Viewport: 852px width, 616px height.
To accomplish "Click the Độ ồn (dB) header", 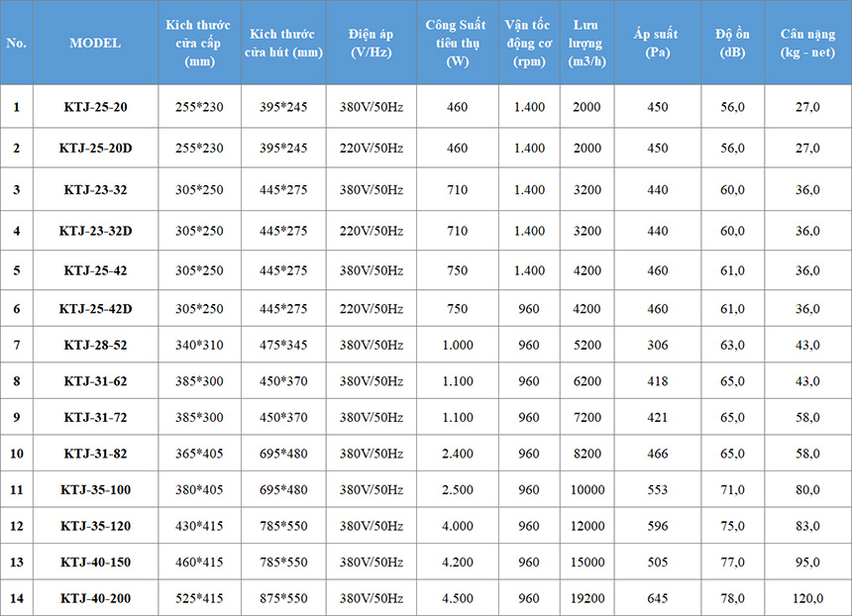I will coord(732,43).
